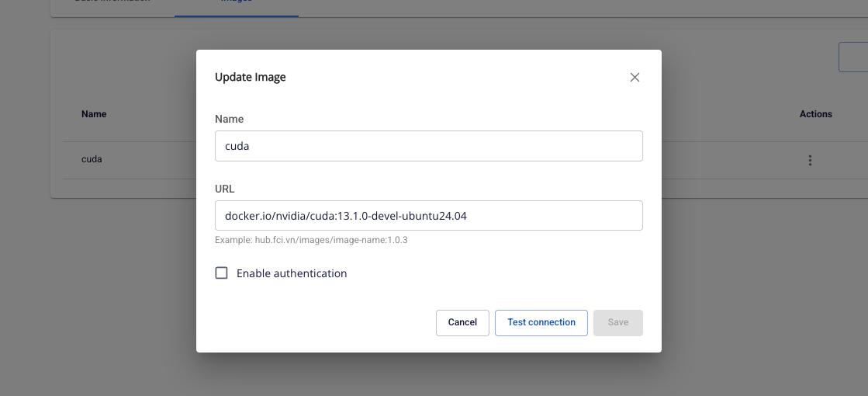Select the cuda row in the table

click(92, 159)
